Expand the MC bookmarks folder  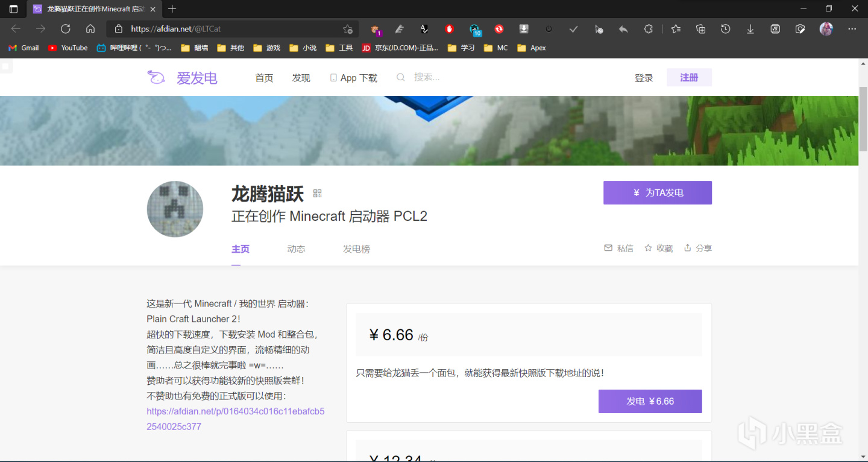click(495, 48)
